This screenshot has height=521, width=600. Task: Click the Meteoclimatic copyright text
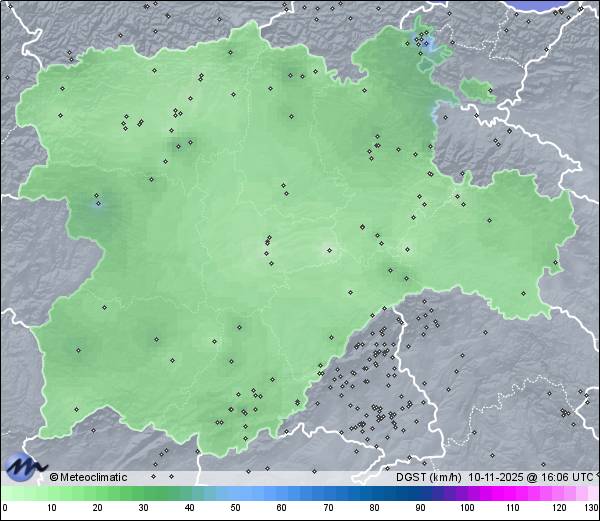coord(88,477)
